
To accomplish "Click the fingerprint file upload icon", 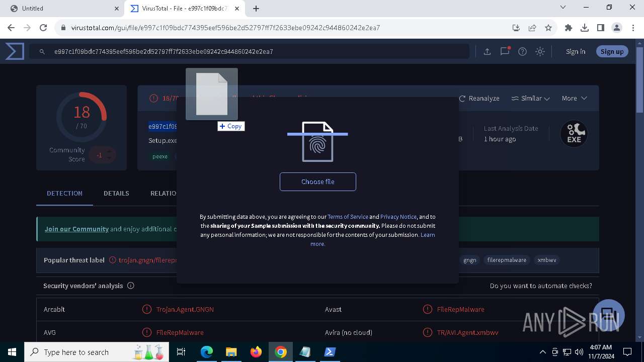I will tap(317, 142).
